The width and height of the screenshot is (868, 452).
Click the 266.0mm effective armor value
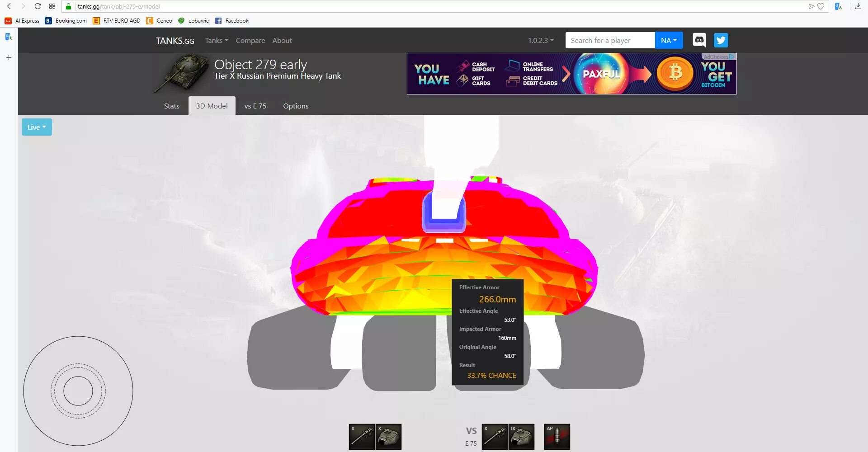pos(497,299)
